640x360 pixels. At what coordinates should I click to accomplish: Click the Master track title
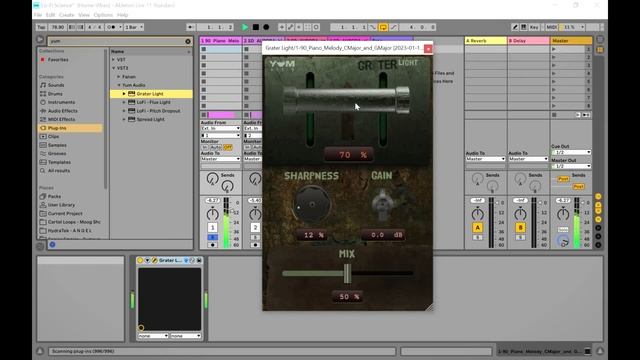(571, 41)
